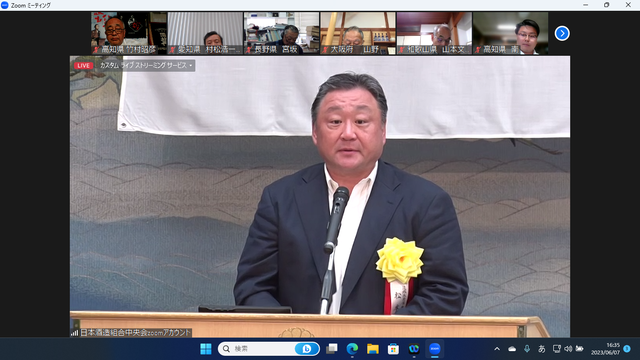Open the Windows Start menu
The image size is (640, 360).
pos(206,349)
